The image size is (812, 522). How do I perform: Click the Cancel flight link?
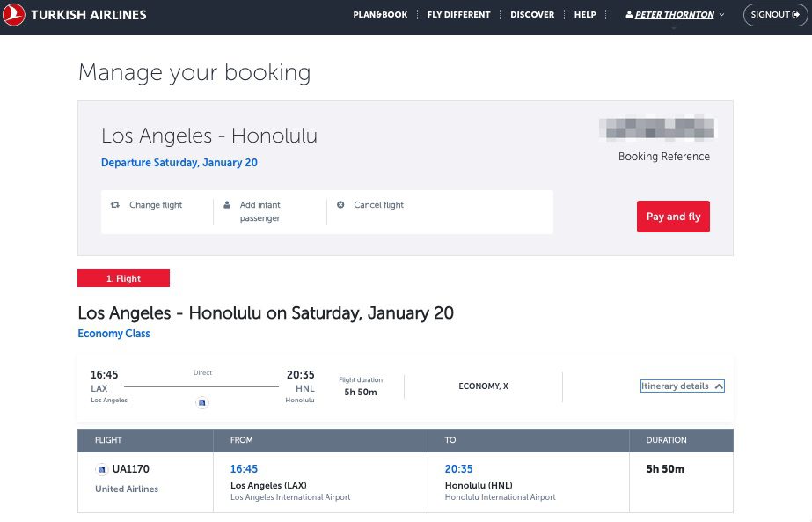pyautogui.click(x=378, y=205)
